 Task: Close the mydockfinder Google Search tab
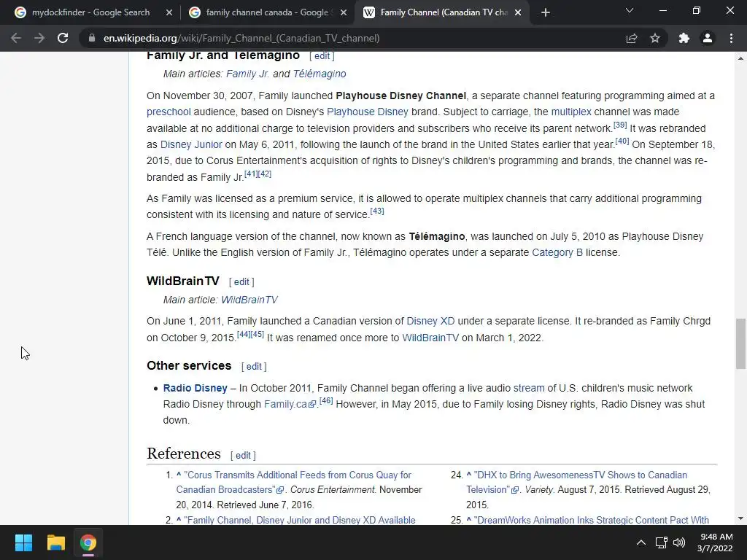[x=169, y=12]
